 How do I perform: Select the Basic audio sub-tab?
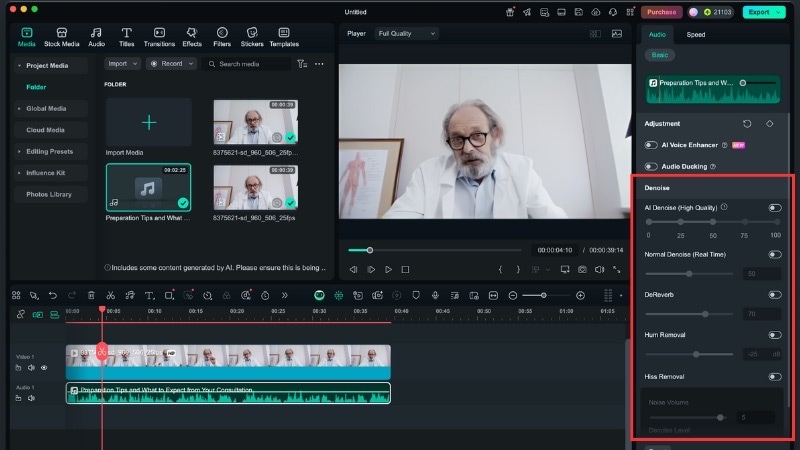(x=660, y=55)
